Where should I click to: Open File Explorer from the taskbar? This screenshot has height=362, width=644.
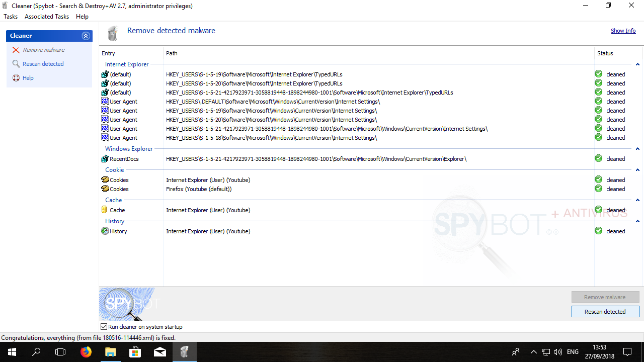[x=110, y=352]
